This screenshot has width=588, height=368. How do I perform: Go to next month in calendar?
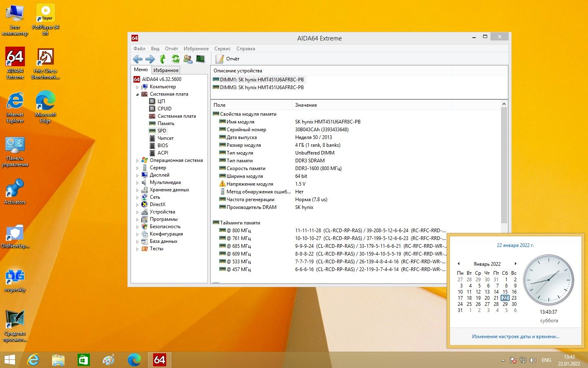tap(516, 264)
